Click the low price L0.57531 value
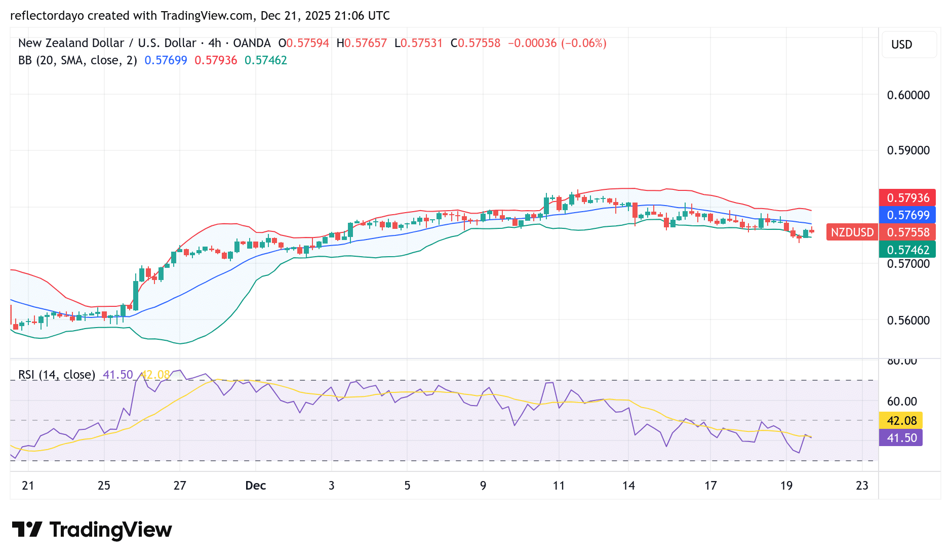The image size is (951, 560). [x=418, y=43]
